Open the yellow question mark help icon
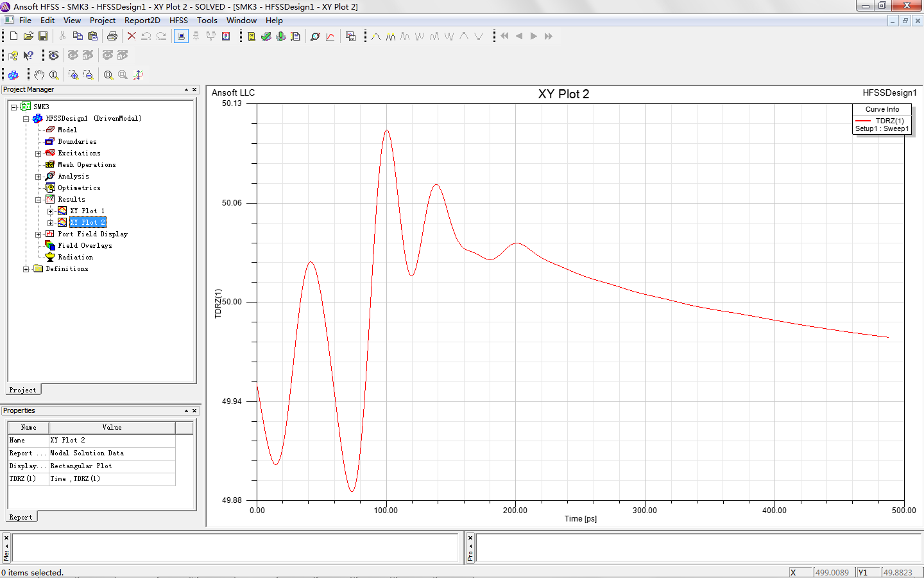Viewport: 924px width, 578px height. click(13, 56)
